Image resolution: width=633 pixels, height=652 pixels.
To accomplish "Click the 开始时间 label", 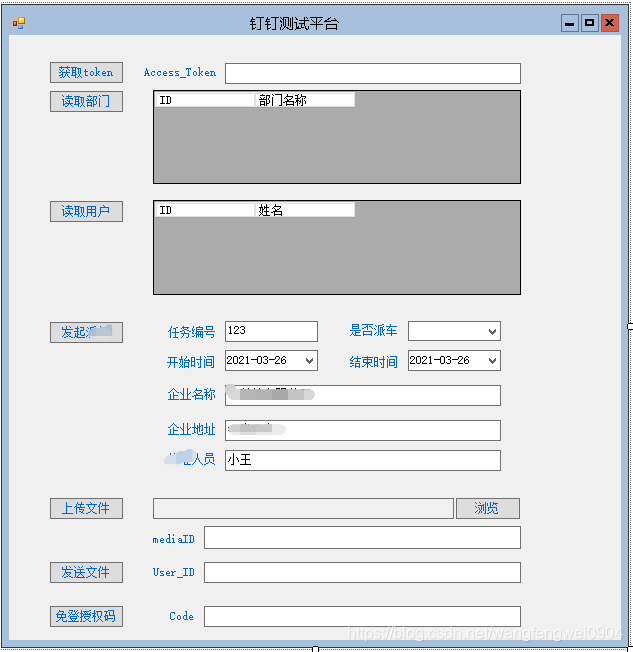I will (x=191, y=362).
